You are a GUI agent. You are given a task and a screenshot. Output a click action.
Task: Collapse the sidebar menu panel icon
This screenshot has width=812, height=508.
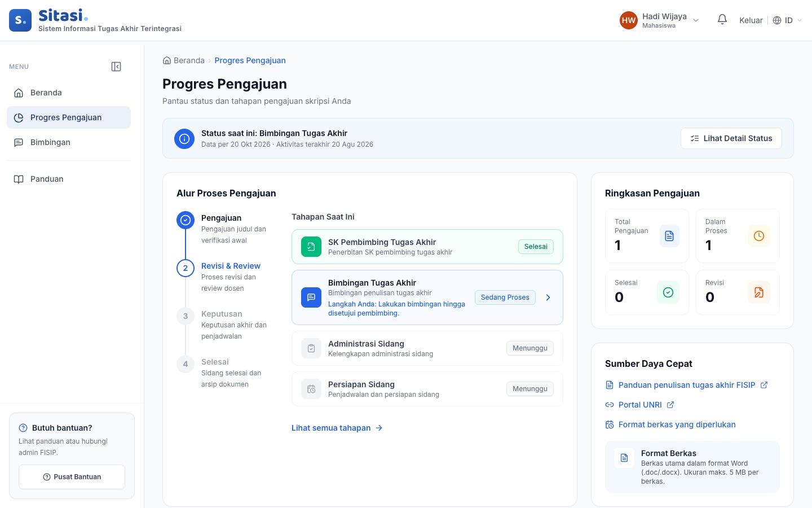click(116, 67)
